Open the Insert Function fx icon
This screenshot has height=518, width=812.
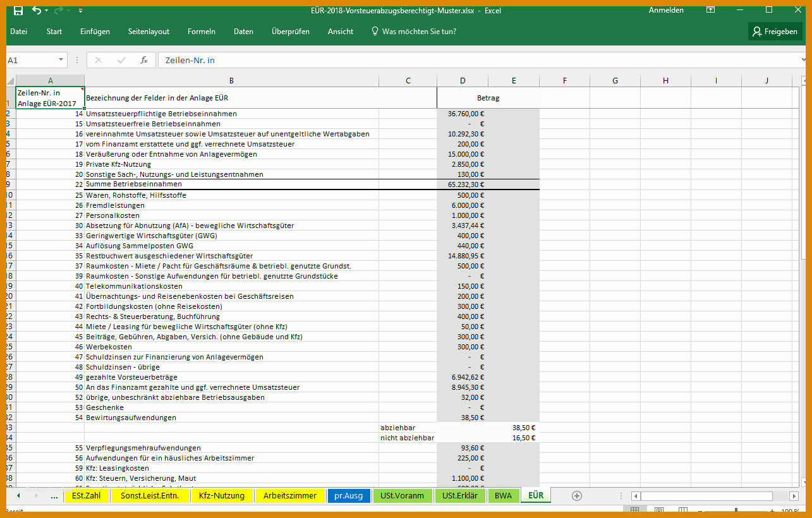[x=144, y=60]
